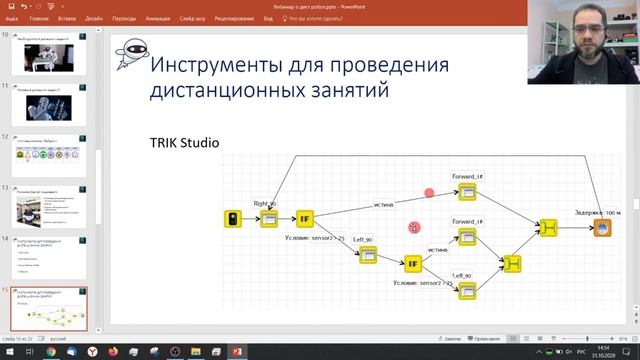Switch input language РУС indicator
Screen dimensions: 640x360
point(581,351)
